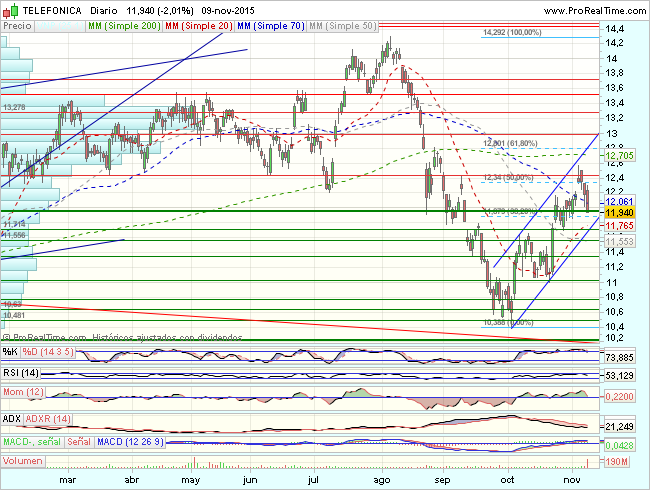The height and width of the screenshot is (490, 650).
Task: Click the 73,885 stochastic value
Action: (620, 357)
